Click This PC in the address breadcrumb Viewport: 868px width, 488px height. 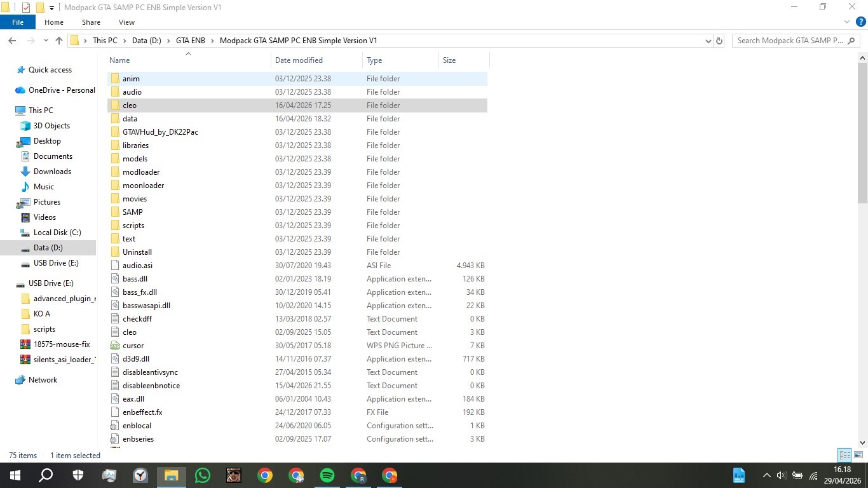click(105, 41)
